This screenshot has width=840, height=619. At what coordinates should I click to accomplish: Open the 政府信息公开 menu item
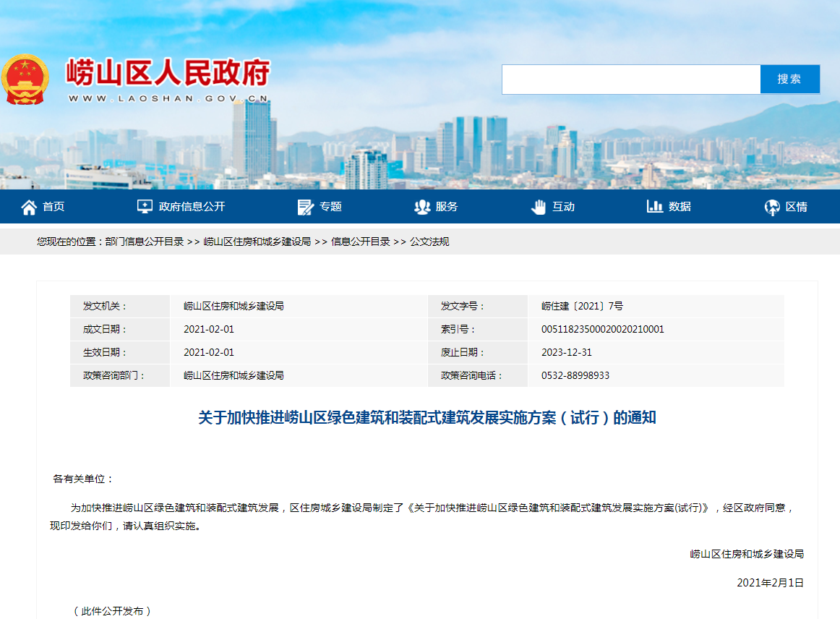[x=192, y=206]
